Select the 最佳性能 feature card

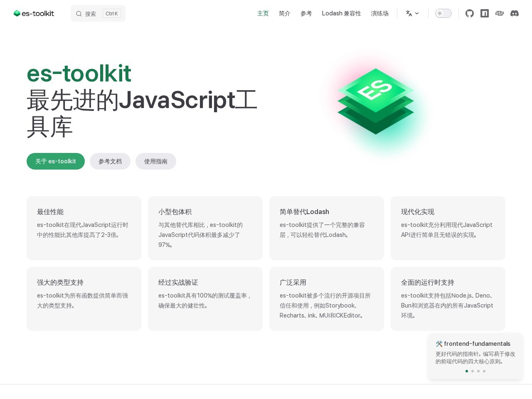84,228
